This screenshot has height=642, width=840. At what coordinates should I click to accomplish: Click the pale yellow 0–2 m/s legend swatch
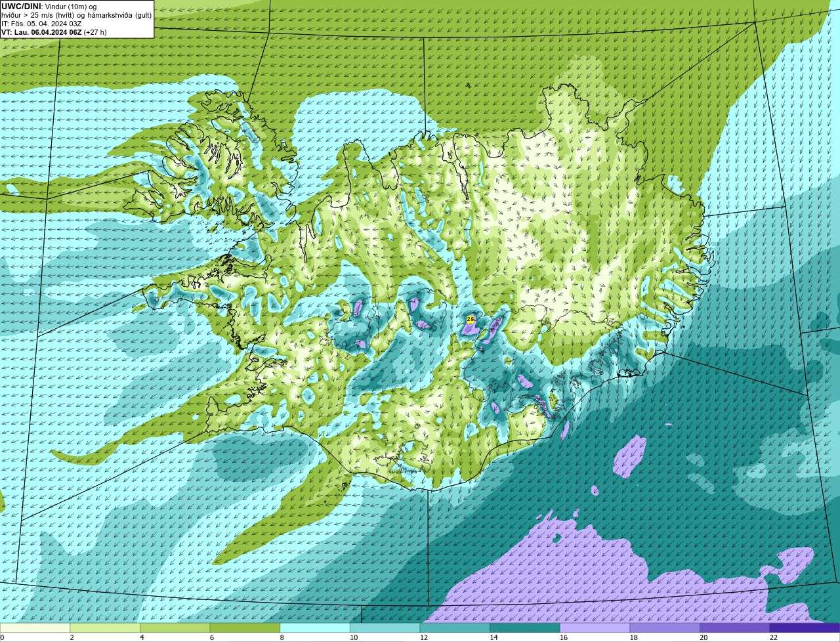coord(35,628)
